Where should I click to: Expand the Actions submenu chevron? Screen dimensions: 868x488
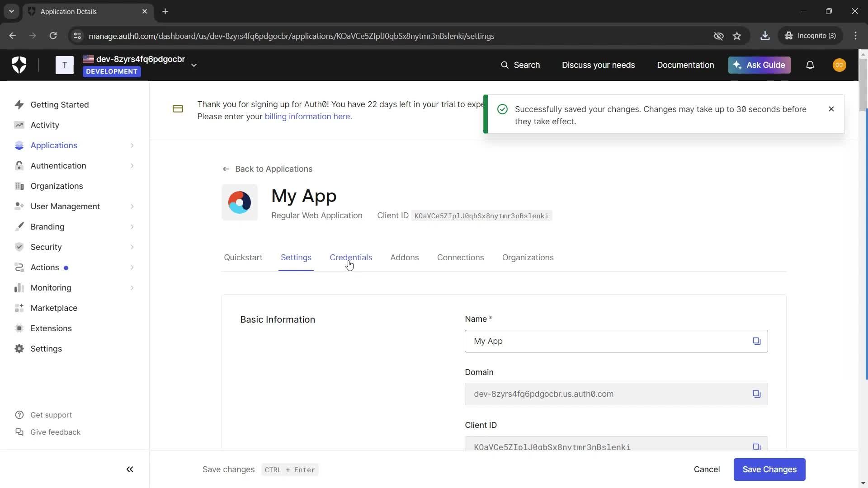[x=132, y=267]
